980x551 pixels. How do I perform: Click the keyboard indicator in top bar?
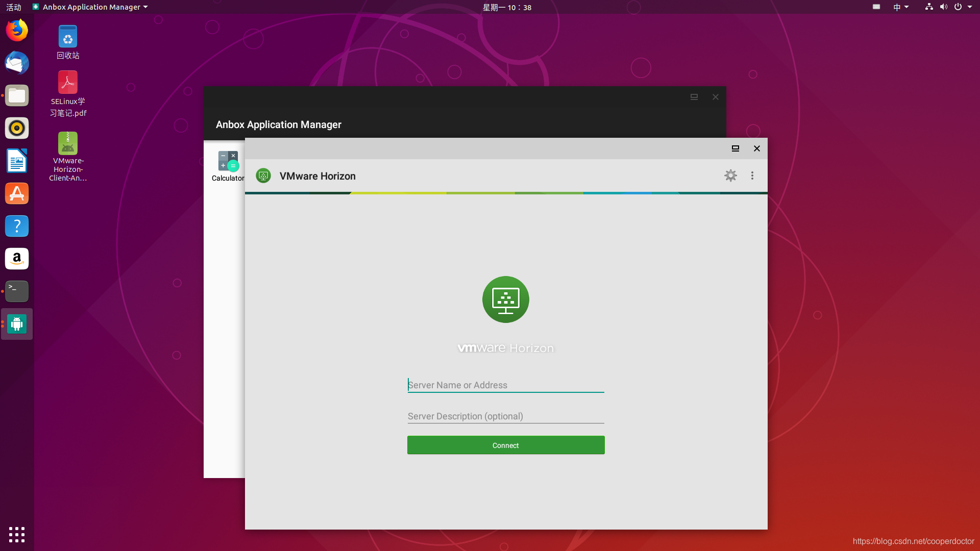pyautogui.click(x=876, y=7)
